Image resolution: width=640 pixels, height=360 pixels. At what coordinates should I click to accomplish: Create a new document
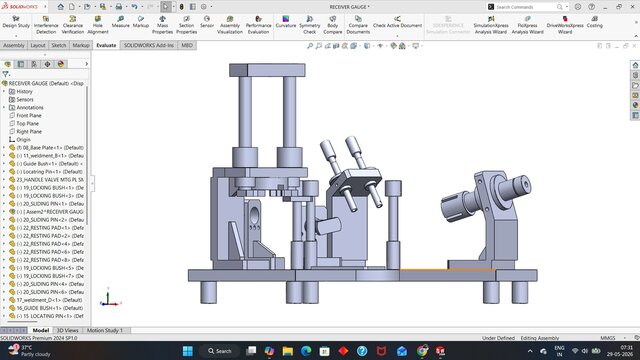[71, 7]
